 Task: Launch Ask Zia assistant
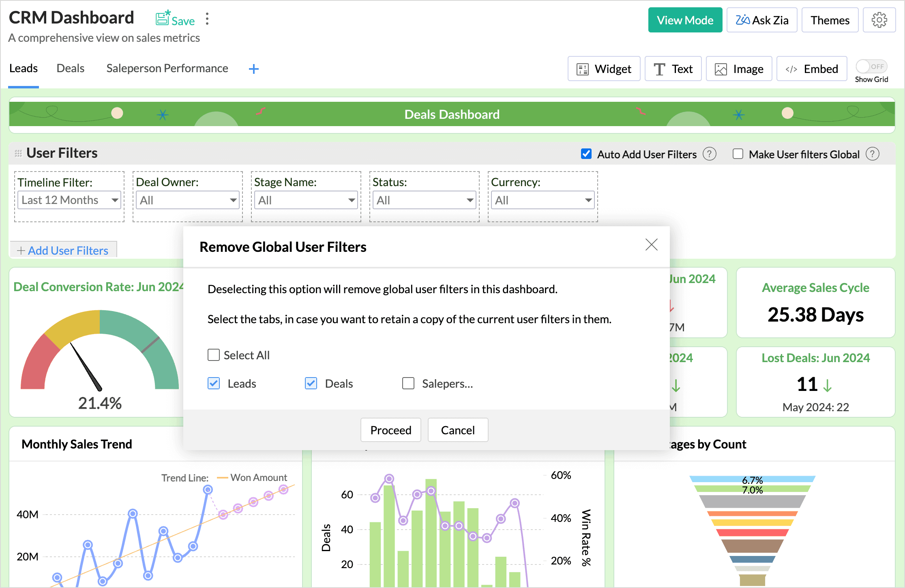click(761, 19)
